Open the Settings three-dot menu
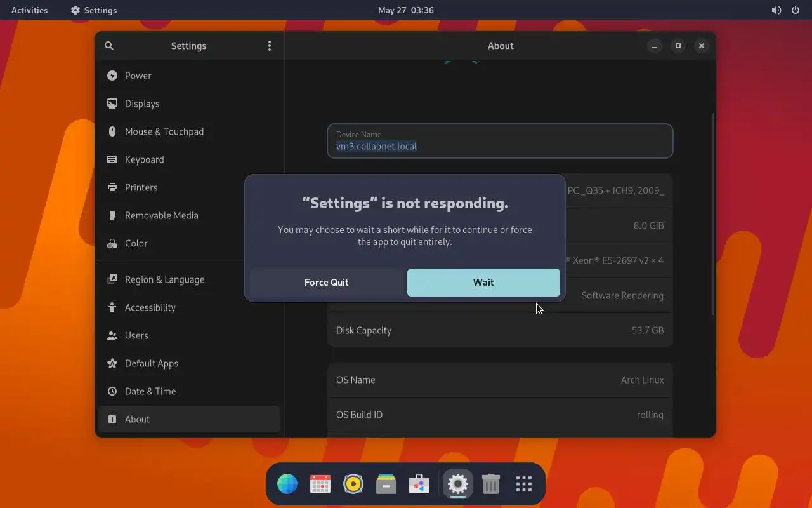Screen dimensions: 812x508 pos(270,46)
